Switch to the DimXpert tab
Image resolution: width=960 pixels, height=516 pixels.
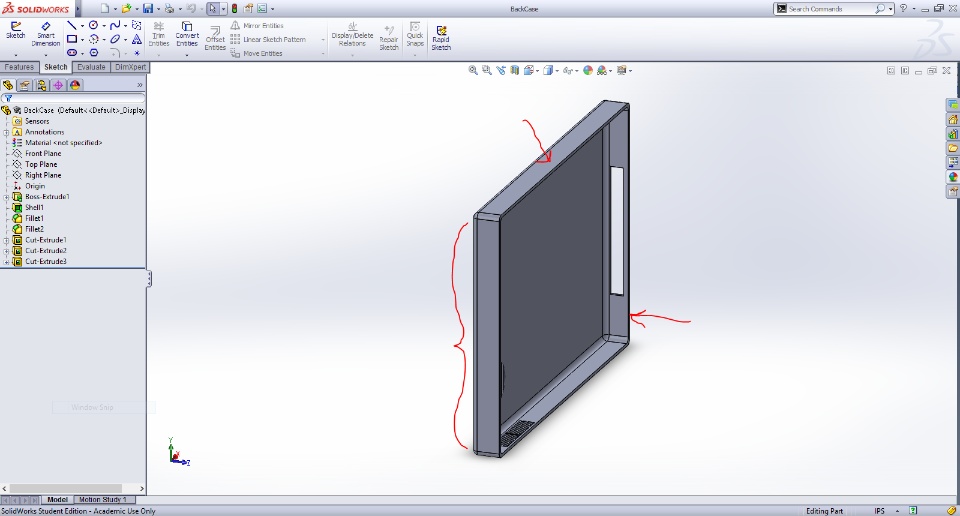130,67
